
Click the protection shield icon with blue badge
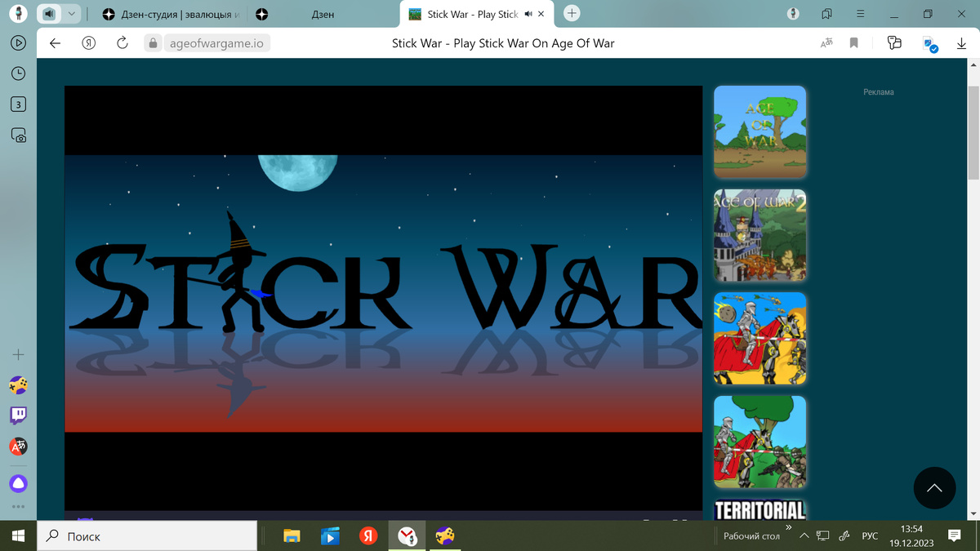(x=929, y=44)
